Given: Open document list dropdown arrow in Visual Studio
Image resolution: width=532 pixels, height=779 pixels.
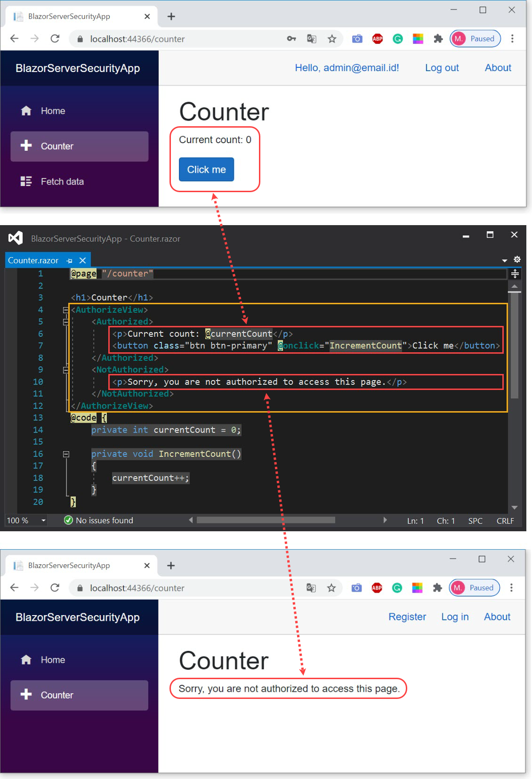Looking at the screenshot, I should coord(505,260).
